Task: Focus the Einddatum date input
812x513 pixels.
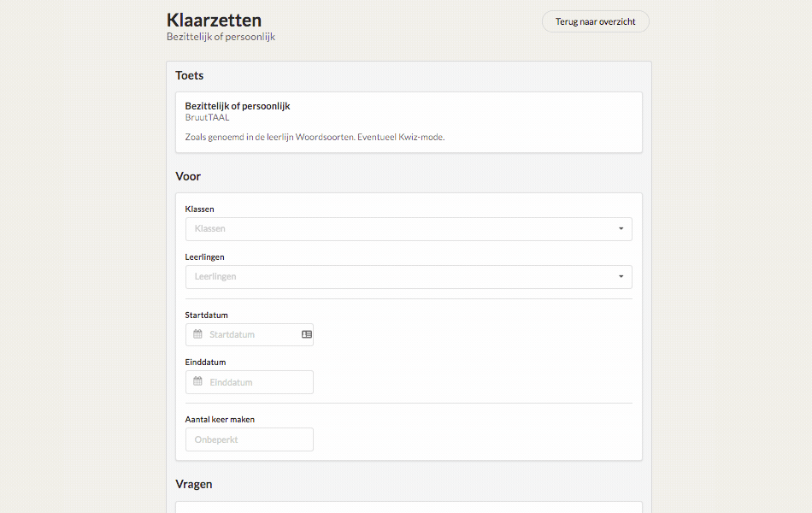Action: [249, 382]
